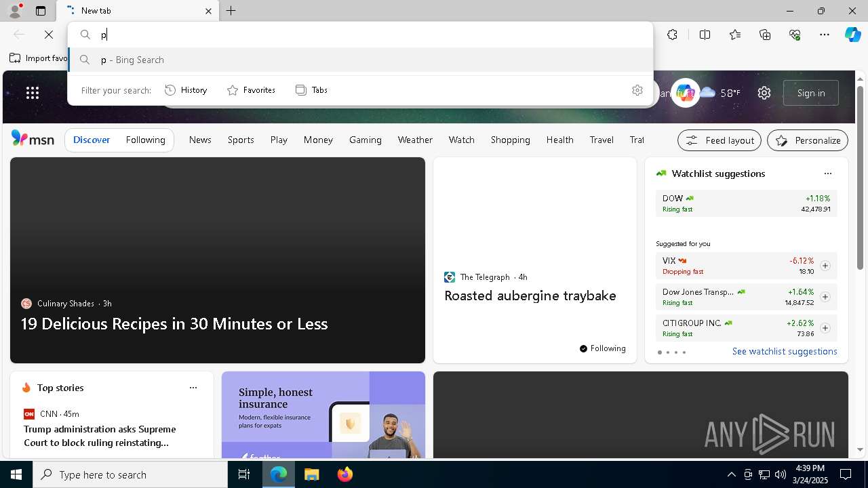This screenshot has height=488, width=868.
Task: Filter search by Favorites
Action: [251, 90]
